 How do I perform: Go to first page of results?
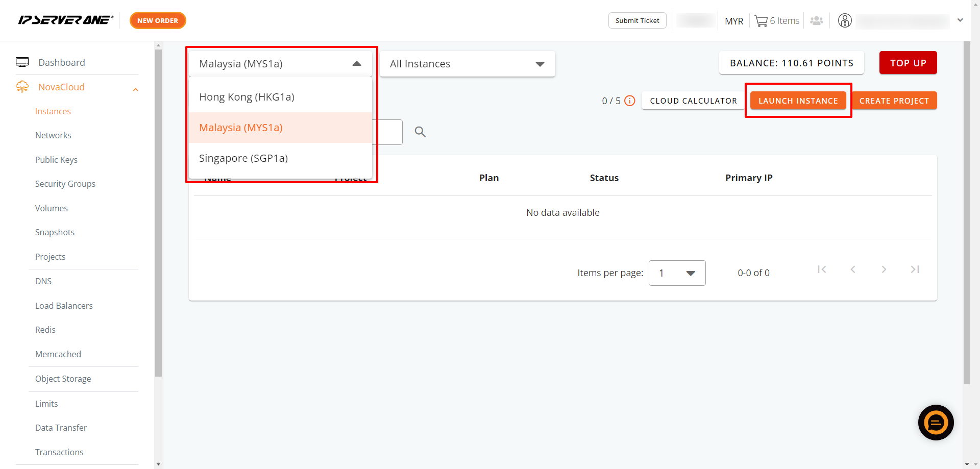tap(822, 269)
